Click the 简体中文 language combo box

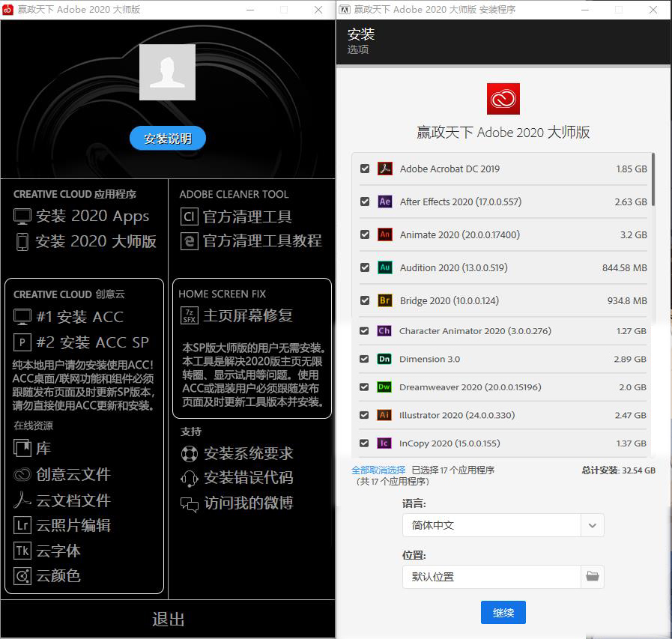coord(503,525)
